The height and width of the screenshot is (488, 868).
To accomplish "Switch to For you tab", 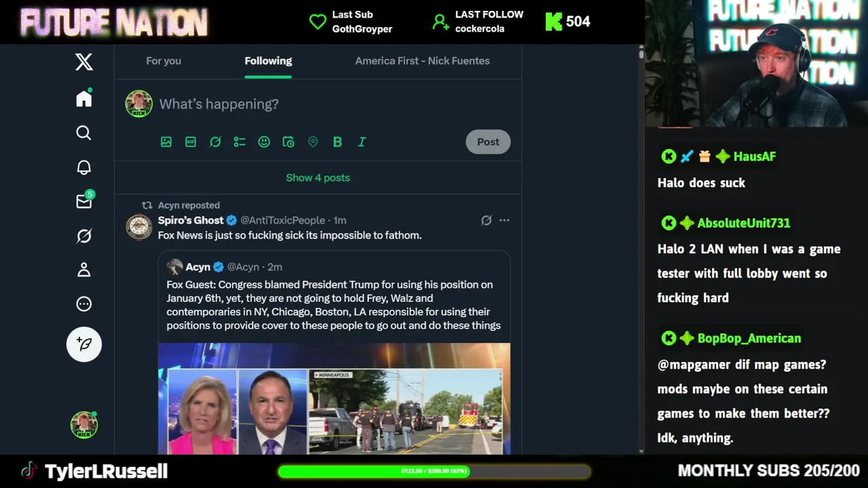I will [163, 61].
